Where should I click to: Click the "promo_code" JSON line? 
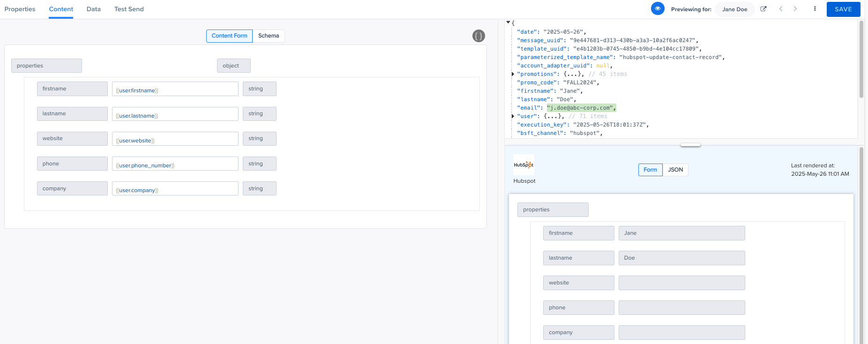558,82
